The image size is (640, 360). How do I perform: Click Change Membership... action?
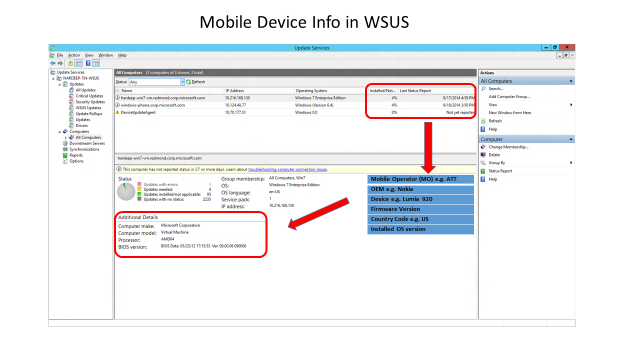pos(508,147)
